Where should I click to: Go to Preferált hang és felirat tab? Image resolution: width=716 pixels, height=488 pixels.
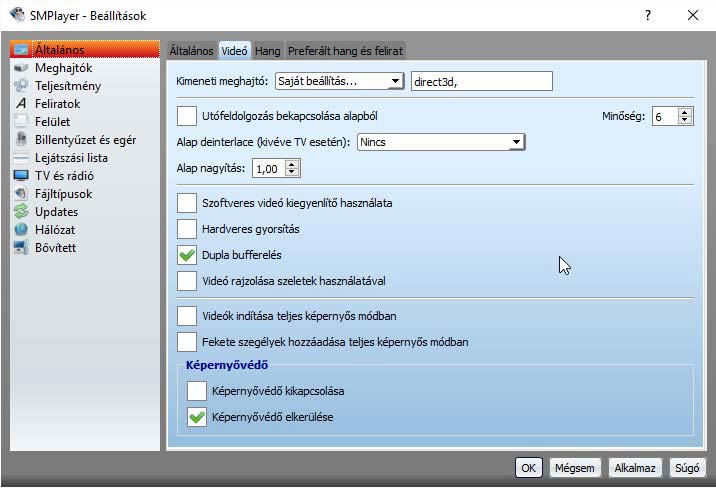345,51
